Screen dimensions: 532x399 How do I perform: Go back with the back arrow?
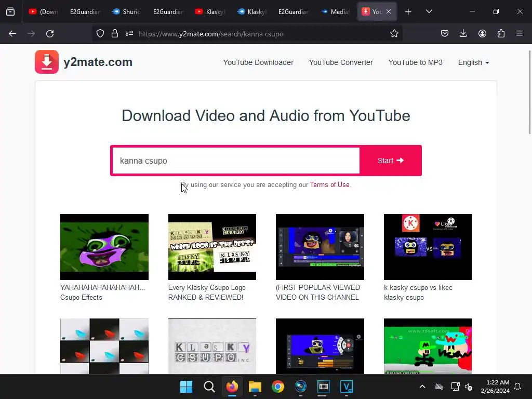[12, 34]
